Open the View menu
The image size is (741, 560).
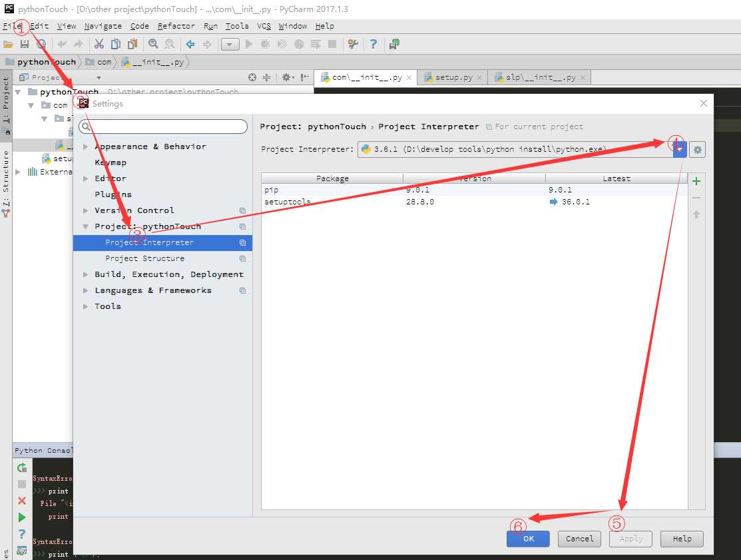[67, 26]
